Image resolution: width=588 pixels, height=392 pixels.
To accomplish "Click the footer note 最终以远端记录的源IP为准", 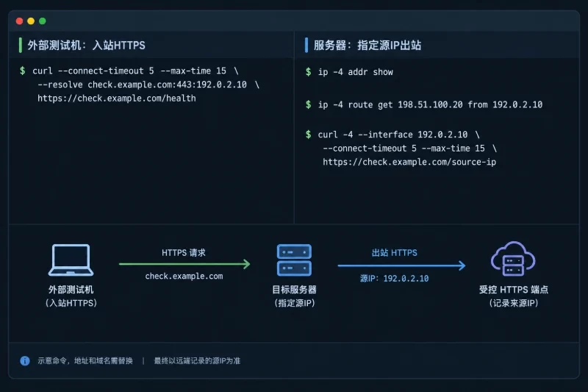I will pyautogui.click(x=197, y=361).
